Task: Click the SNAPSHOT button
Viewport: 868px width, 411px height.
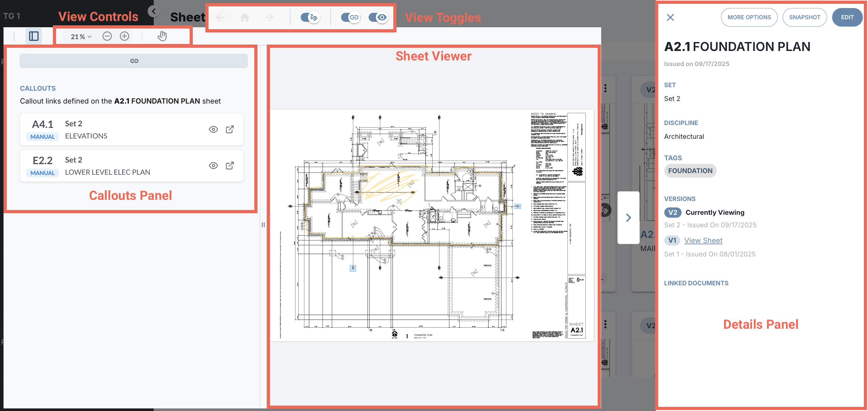Action: [x=804, y=17]
